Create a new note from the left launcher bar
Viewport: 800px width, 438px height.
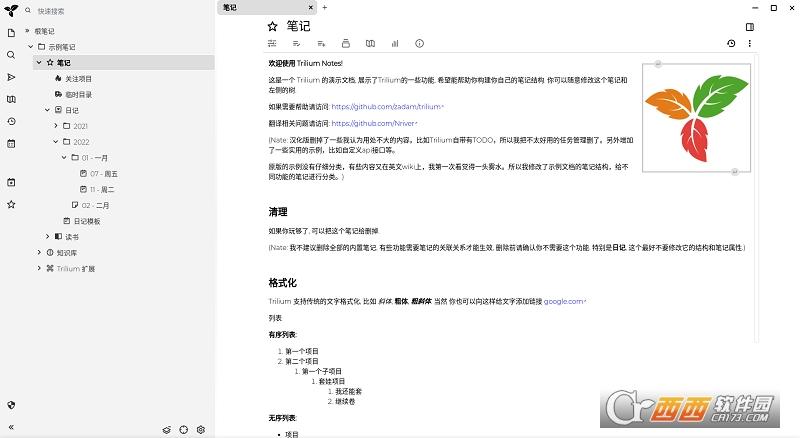[11, 33]
